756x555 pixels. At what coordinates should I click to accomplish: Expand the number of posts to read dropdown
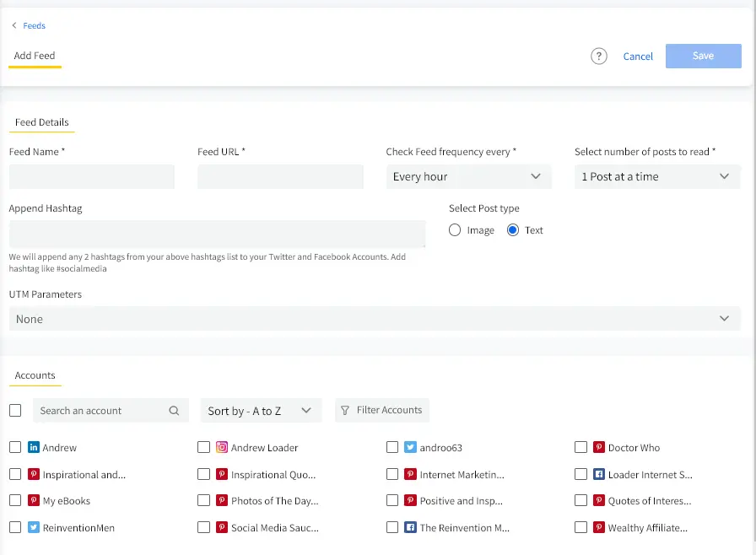tap(656, 176)
